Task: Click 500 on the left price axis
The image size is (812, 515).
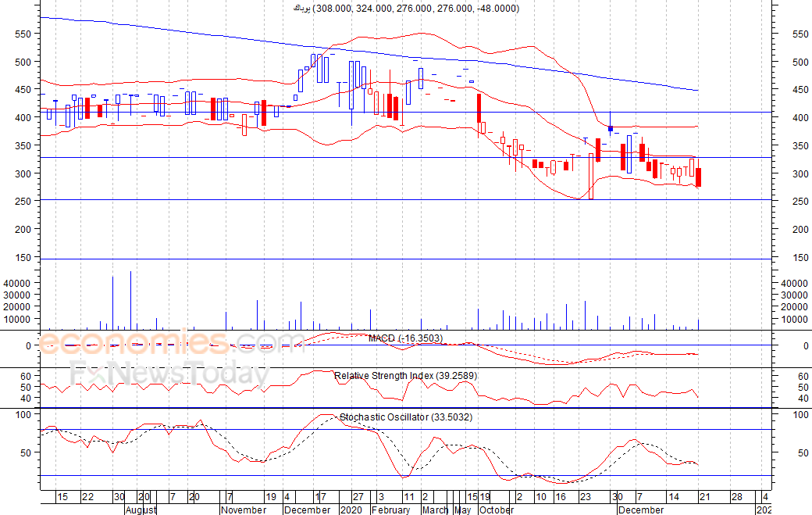Action: coord(23,63)
